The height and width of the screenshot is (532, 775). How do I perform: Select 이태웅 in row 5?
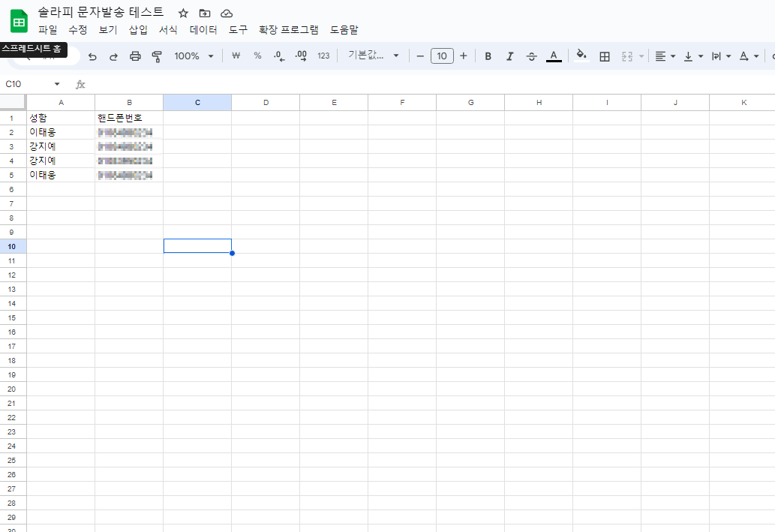coord(61,175)
